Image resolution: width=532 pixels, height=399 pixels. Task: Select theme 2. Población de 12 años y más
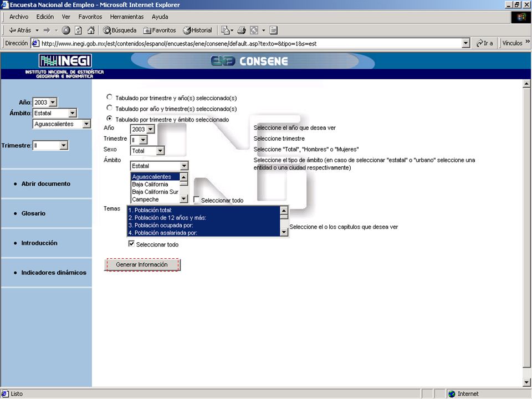(203, 218)
